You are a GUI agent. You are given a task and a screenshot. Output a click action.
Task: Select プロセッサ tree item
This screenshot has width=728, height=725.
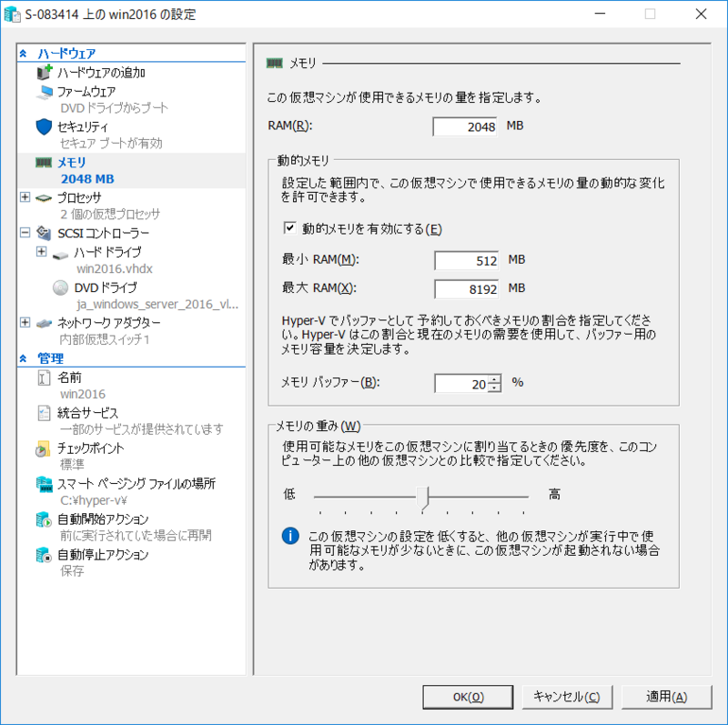(79, 197)
